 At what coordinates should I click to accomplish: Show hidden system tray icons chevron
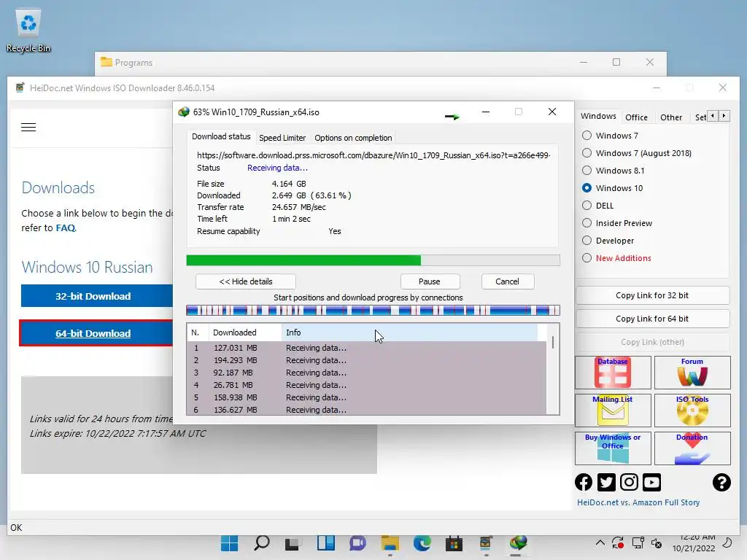click(x=600, y=542)
